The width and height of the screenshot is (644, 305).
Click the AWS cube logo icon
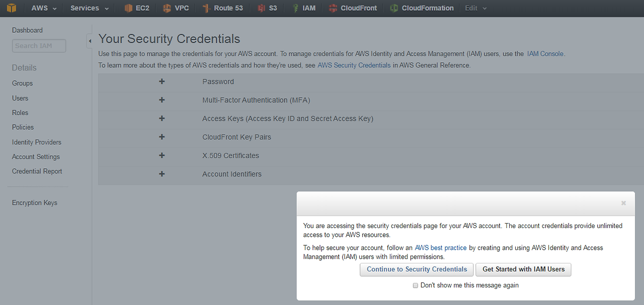(x=11, y=8)
